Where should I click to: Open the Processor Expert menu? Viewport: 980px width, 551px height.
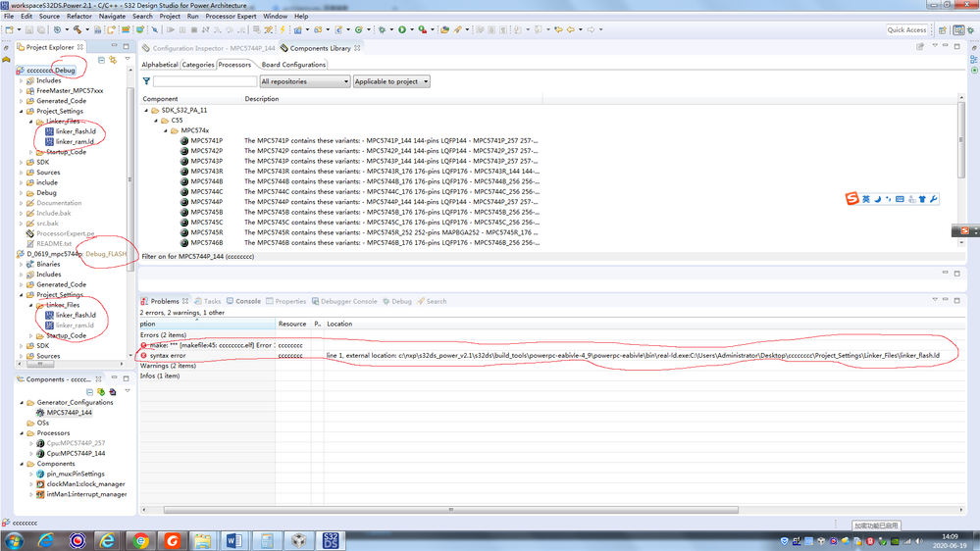231,17
